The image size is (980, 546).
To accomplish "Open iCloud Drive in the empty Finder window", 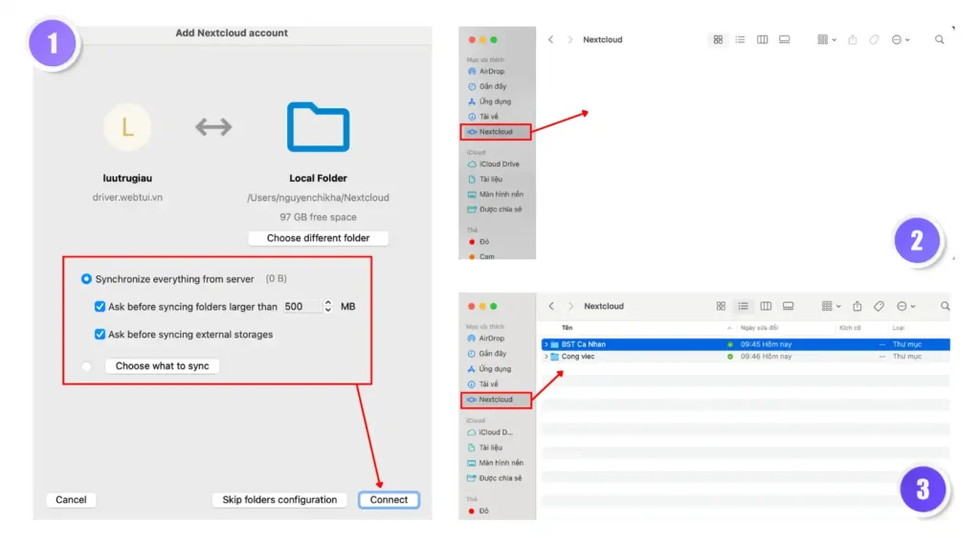I will (x=498, y=164).
